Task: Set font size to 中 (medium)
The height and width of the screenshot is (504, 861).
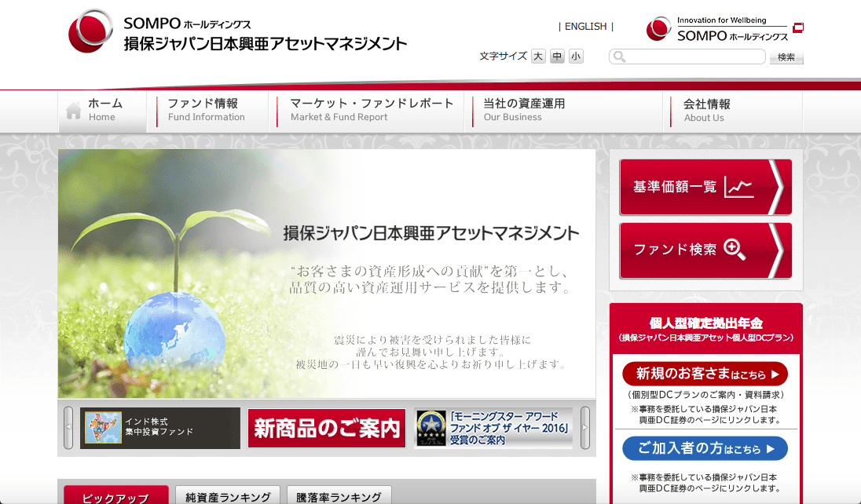Action: click(x=557, y=56)
